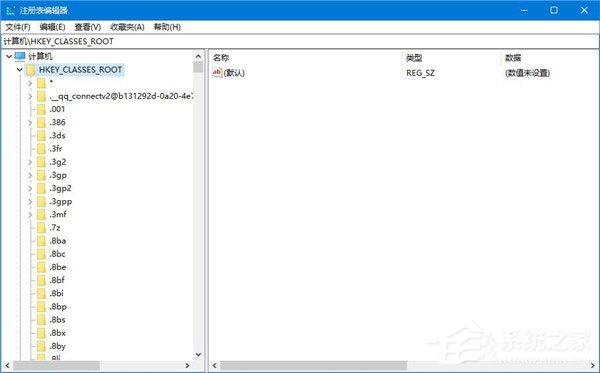Select the ._qq_connectv2 key label
600x373 pixels.
121,96
